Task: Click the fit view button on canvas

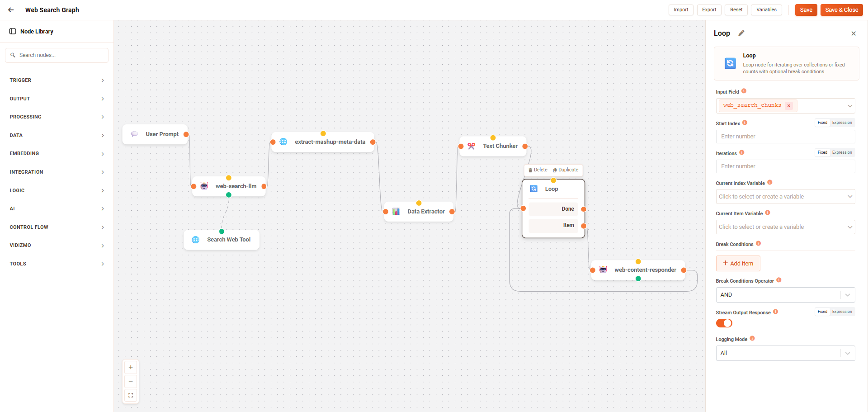Action: (x=131, y=395)
